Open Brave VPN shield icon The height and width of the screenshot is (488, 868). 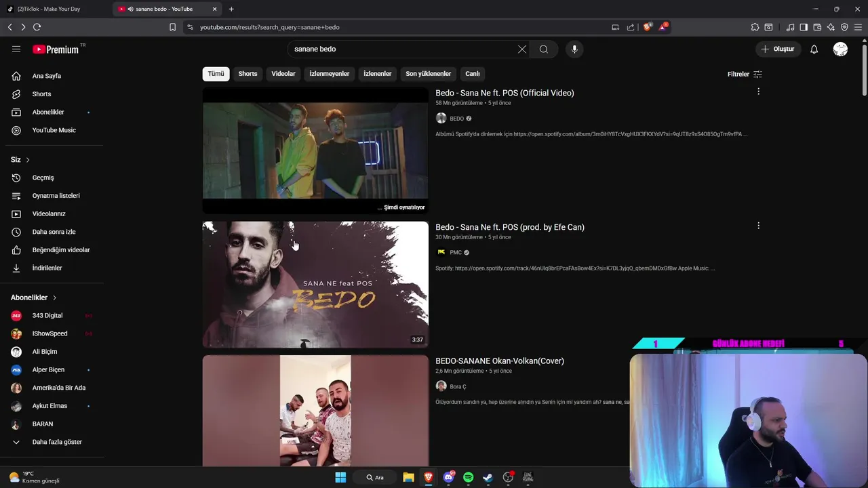[x=844, y=27]
